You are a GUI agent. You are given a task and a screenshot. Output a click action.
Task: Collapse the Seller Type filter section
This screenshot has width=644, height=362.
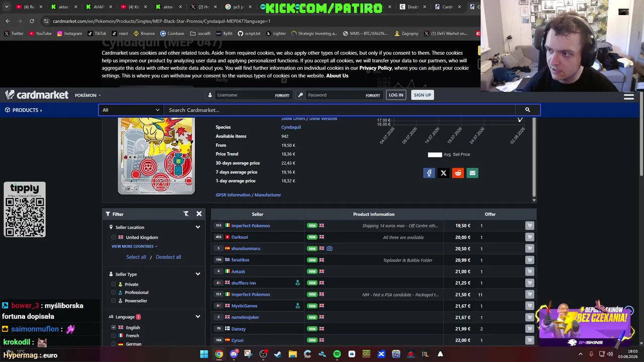(x=198, y=274)
